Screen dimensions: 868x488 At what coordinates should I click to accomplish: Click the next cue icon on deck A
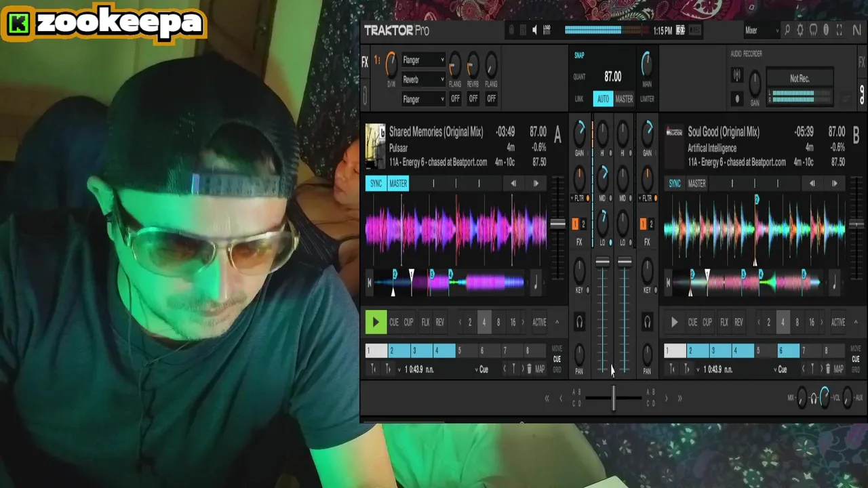click(387, 369)
